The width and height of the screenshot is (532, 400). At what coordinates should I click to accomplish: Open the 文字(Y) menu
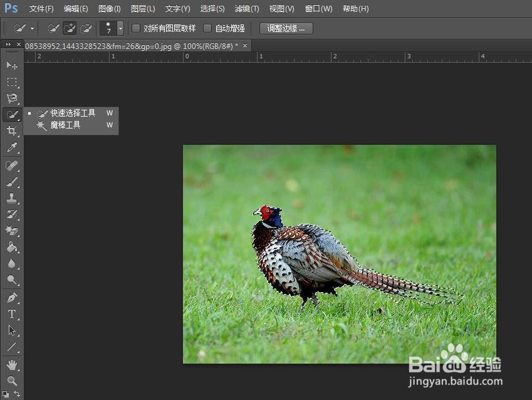(x=177, y=9)
